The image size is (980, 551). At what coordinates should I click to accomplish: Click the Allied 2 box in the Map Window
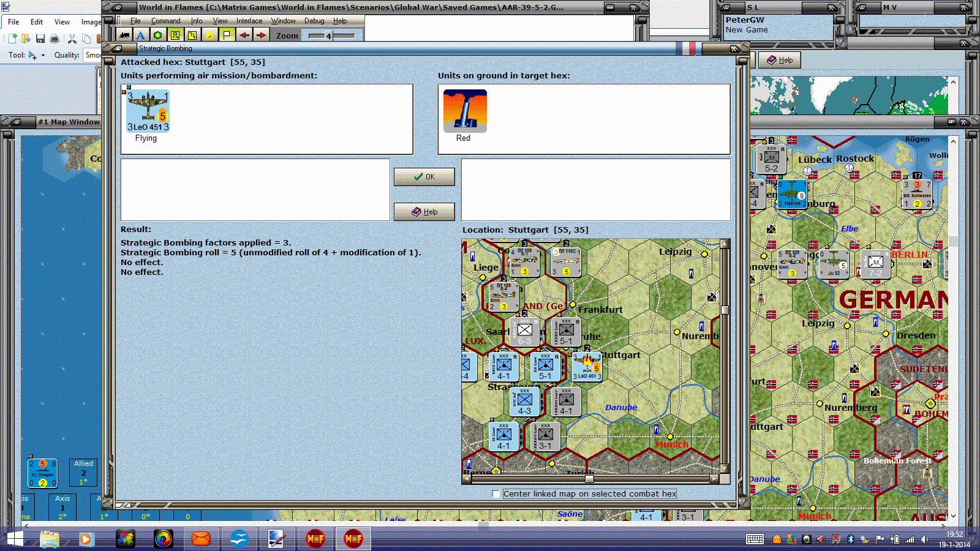pos(83,473)
